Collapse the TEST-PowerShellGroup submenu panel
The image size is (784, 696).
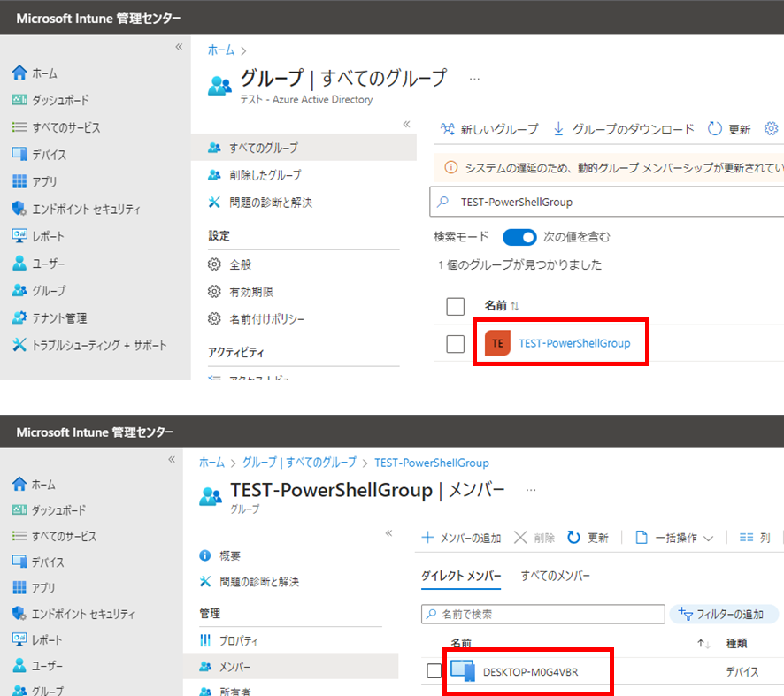tap(389, 533)
